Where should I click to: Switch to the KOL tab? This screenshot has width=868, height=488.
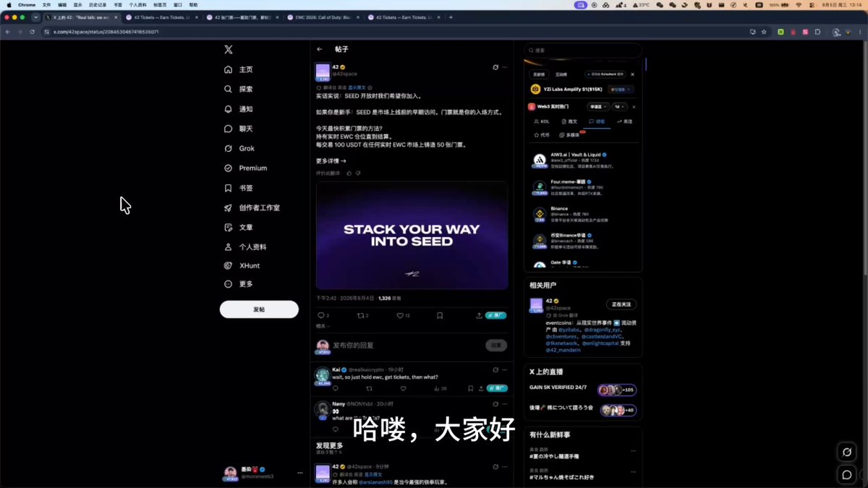(x=542, y=121)
